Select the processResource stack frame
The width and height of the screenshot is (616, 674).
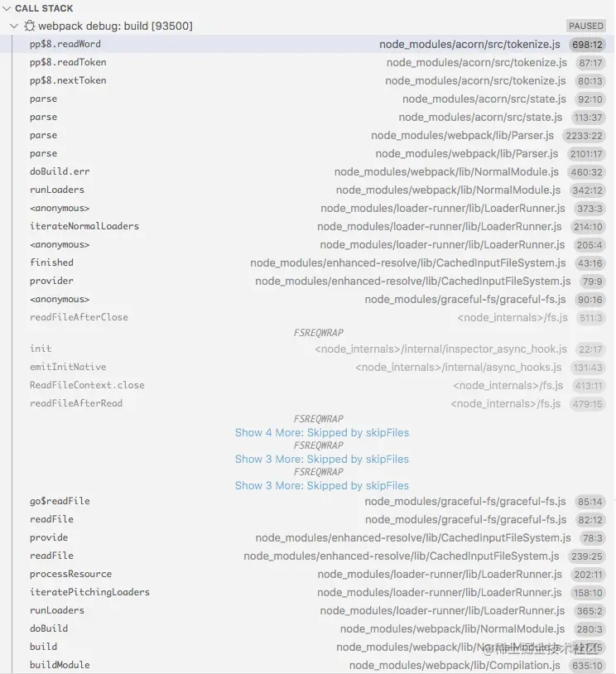click(x=308, y=574)
